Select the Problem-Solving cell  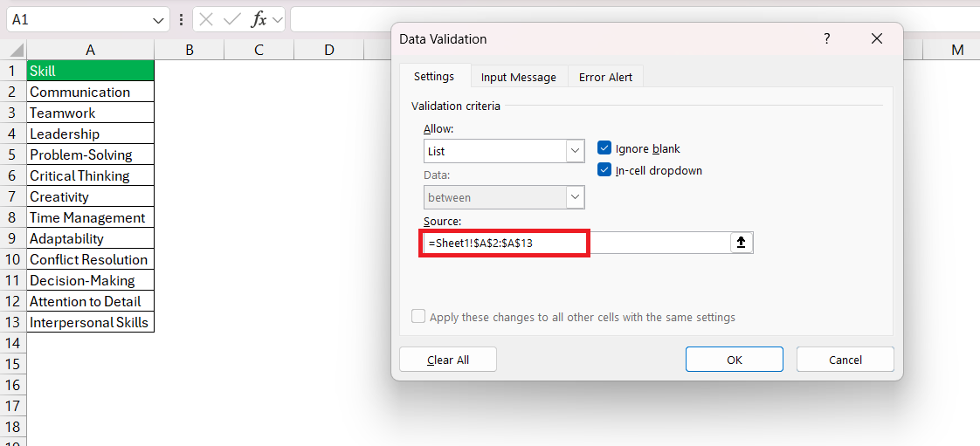pos(91,154)
